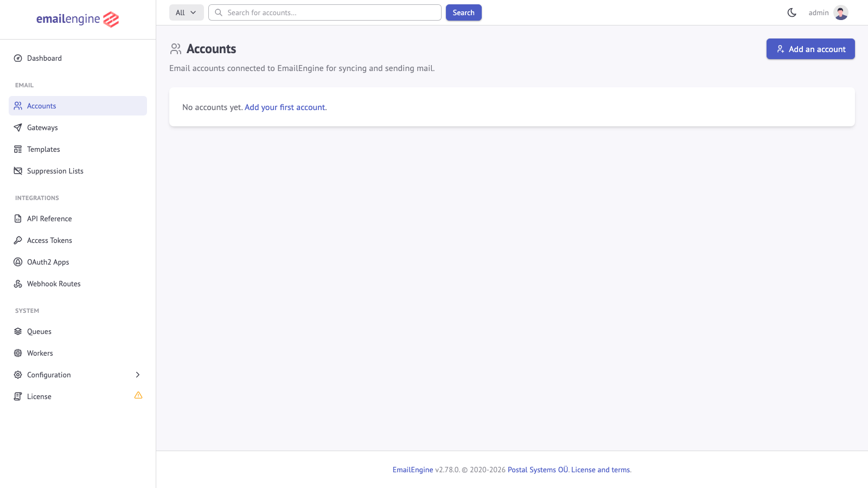Image resolution: width=868 pixels, height=488 pixels.
Task: Click the Access Tokens key icon
Action: tap(18, 240)
